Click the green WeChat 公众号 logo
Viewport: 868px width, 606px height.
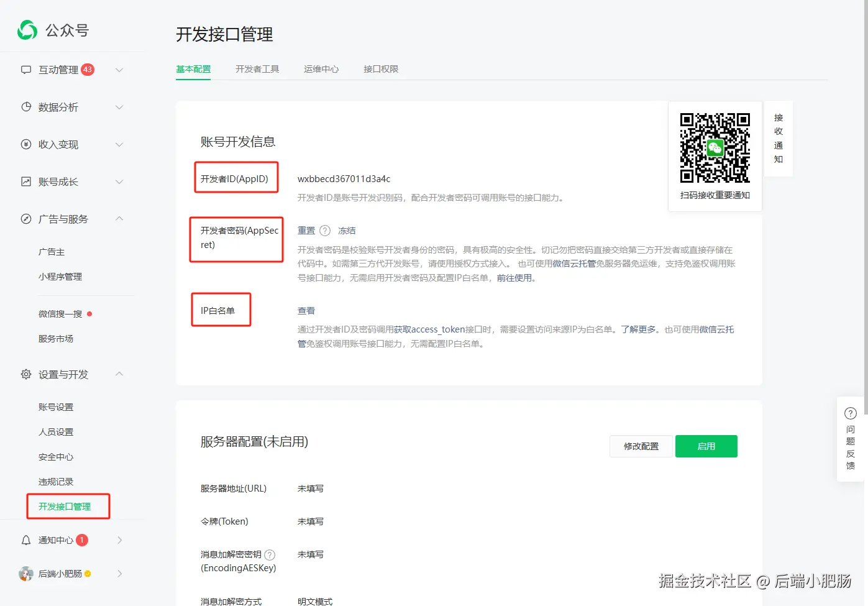click(x=27, y=30)
